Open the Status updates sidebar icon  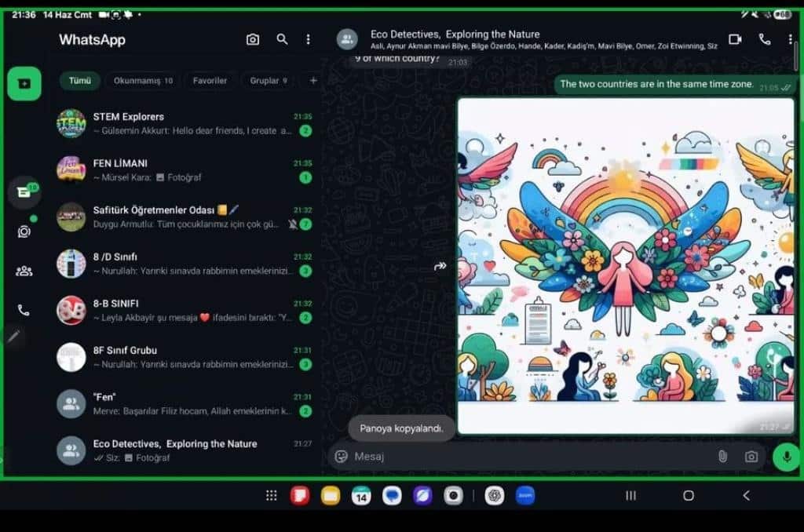(24, 231)
